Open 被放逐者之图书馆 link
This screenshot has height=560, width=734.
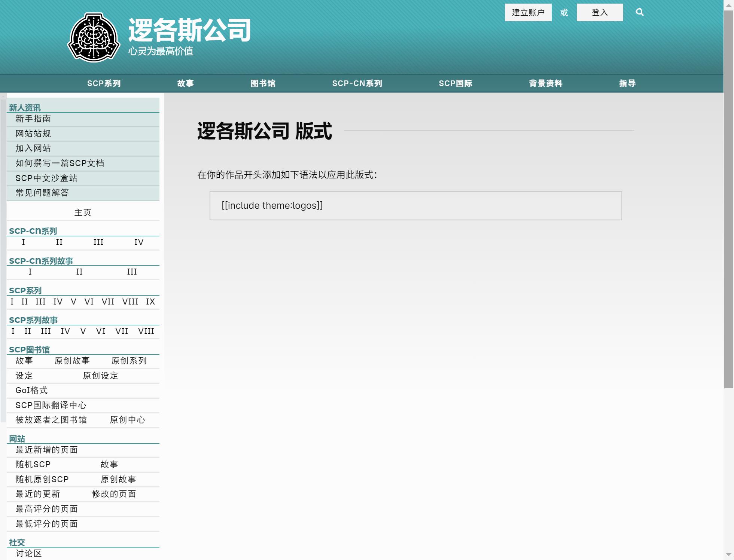[51, 420]
